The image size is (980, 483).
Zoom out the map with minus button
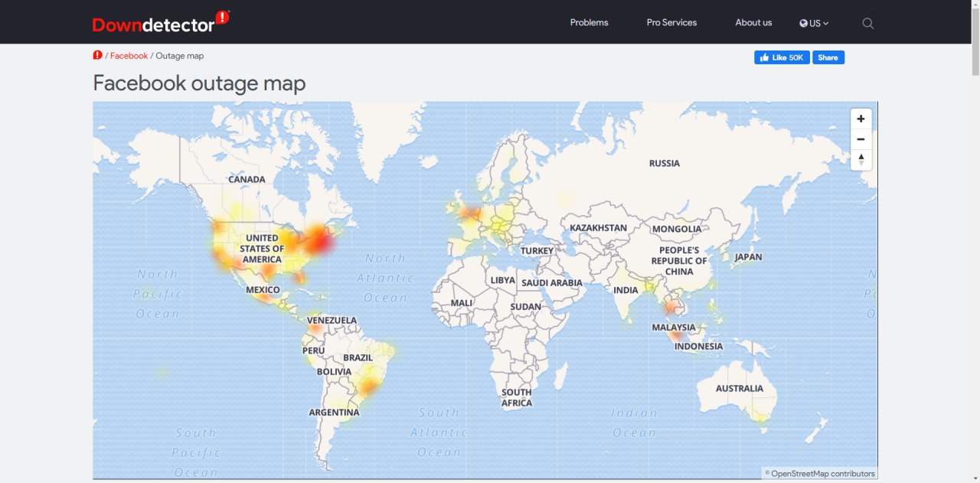click(x=861, y=139)
